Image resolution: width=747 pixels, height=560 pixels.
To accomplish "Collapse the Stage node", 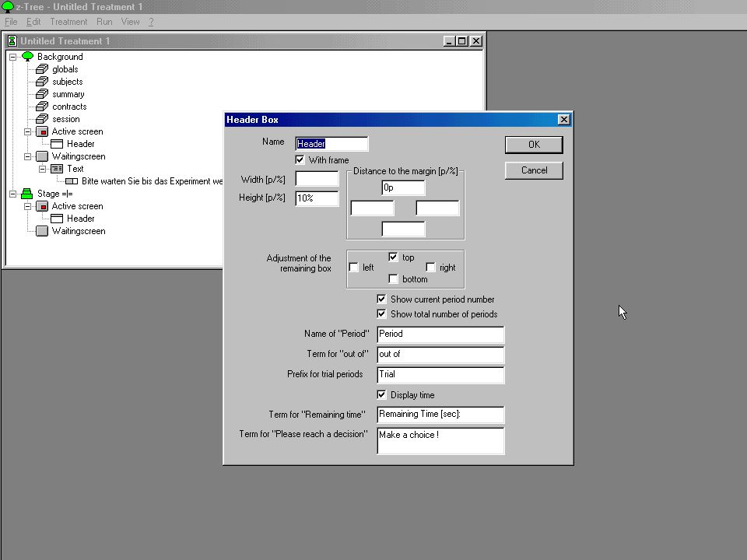I will click(13, 194).
